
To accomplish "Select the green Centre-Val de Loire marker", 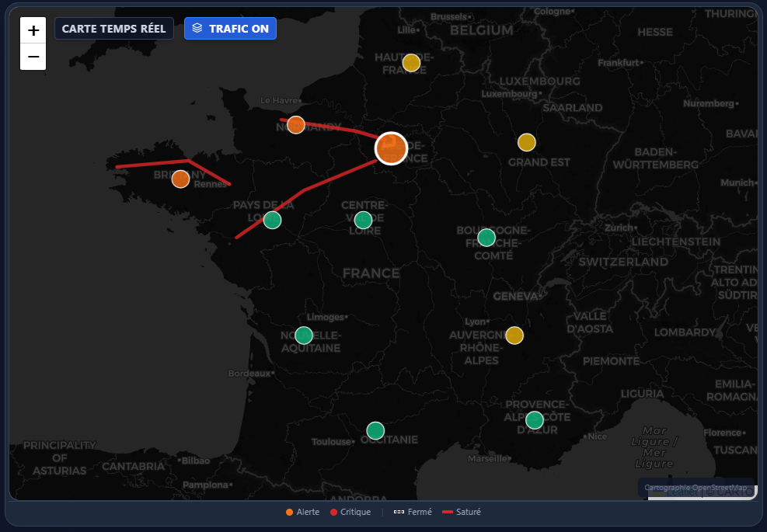I will 363,220.
